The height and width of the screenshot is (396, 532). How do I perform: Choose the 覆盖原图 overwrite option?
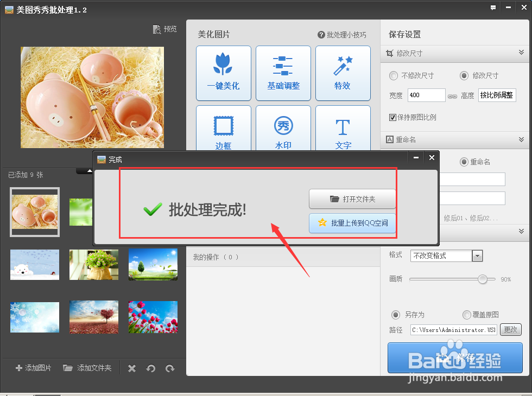[x=466, y=315]
